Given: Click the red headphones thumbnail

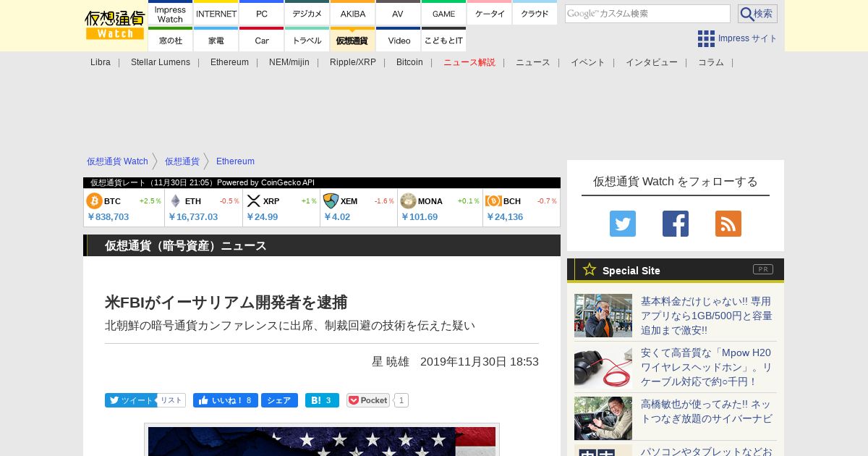Looking at the screenshot, I should point(603,367).
